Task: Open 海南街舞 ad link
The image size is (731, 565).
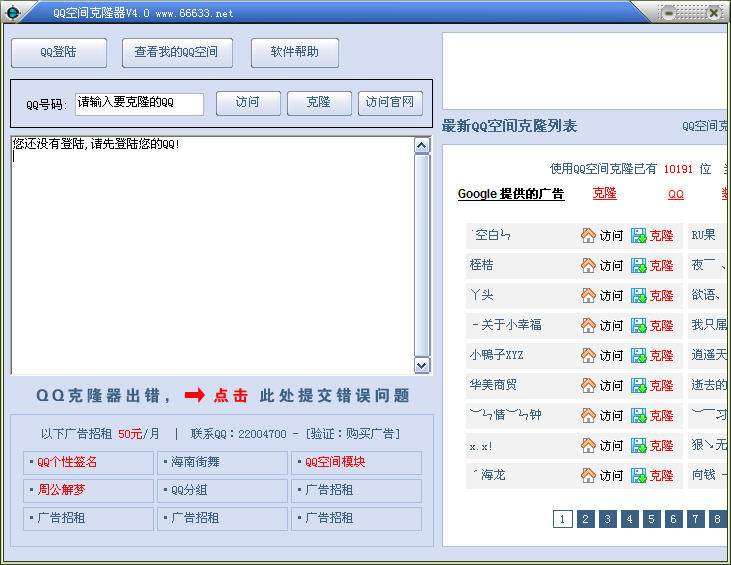Action: tap(195, 462)
